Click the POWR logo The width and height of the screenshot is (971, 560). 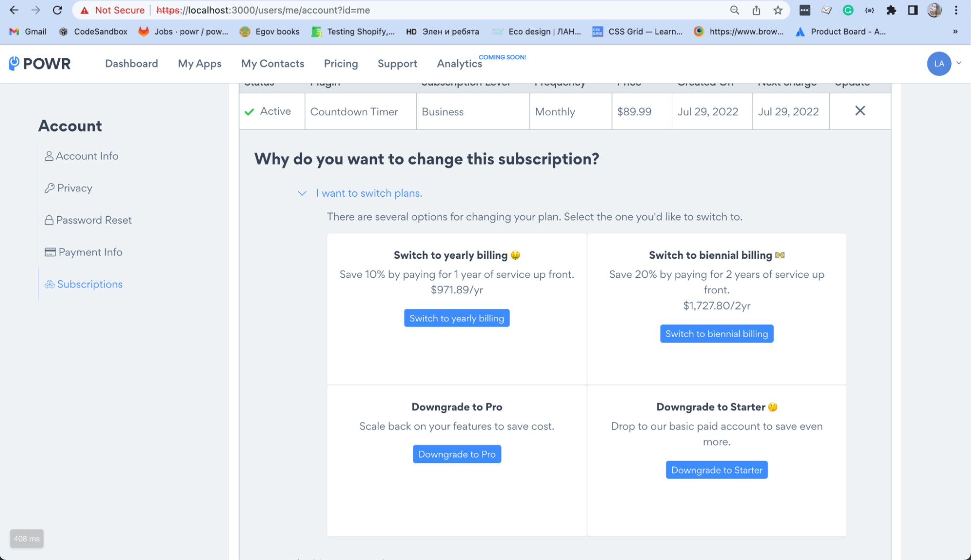pos(40,64)
